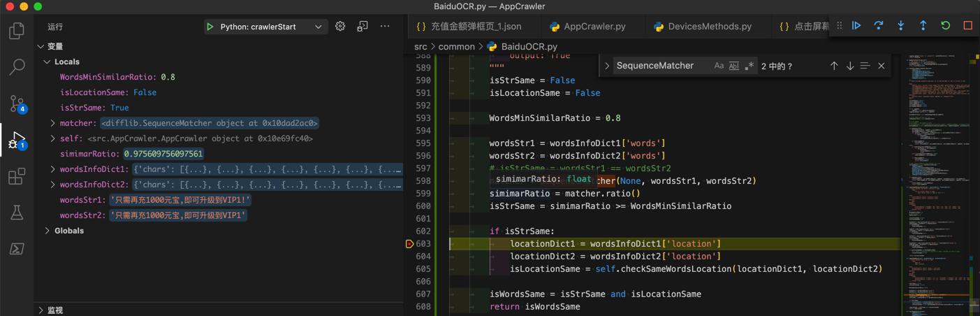
Task: Click the common breadcrumb
Action: pos(457,46)
